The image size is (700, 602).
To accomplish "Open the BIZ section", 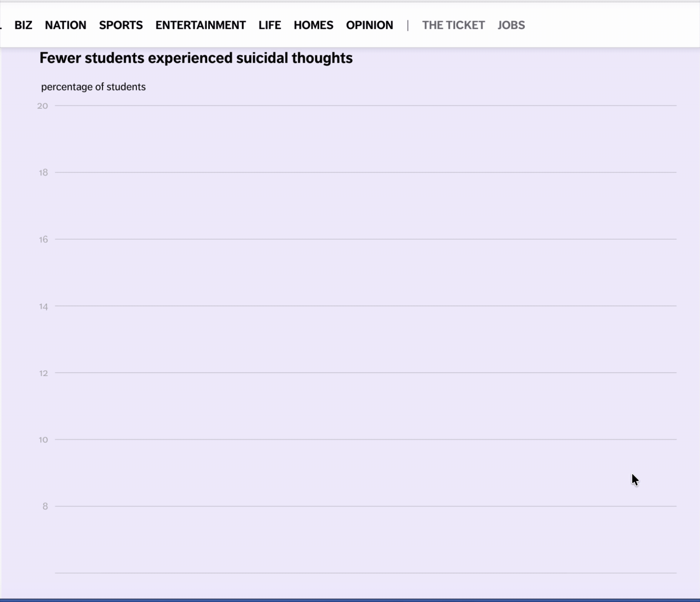I will [x=23, y=25].
